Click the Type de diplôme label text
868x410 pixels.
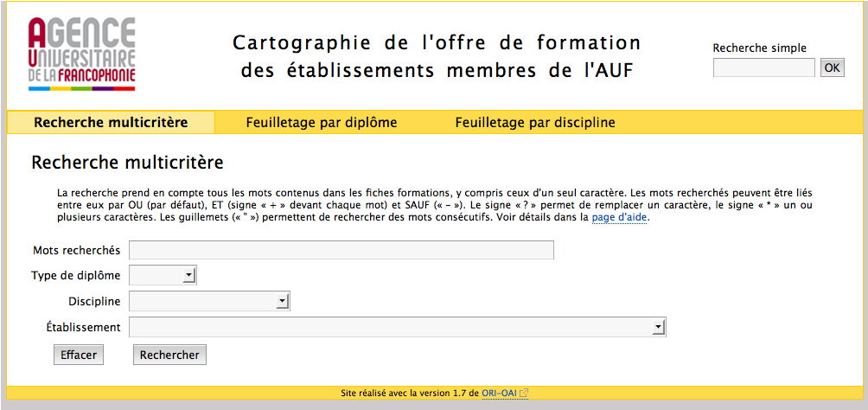(75, 276)
